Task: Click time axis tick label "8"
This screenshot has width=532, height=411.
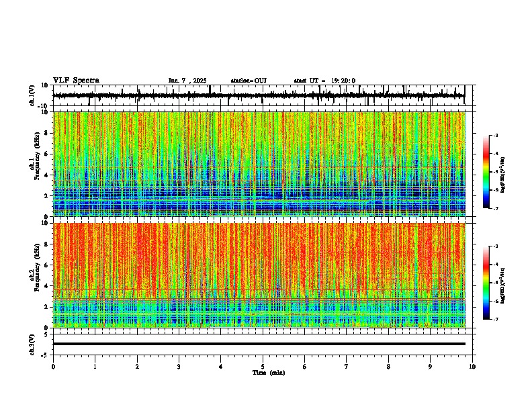Action: 388,367
